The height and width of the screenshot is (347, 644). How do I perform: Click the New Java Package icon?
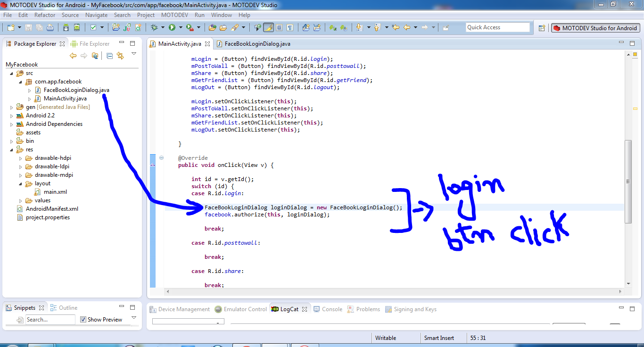pos(116,27)
